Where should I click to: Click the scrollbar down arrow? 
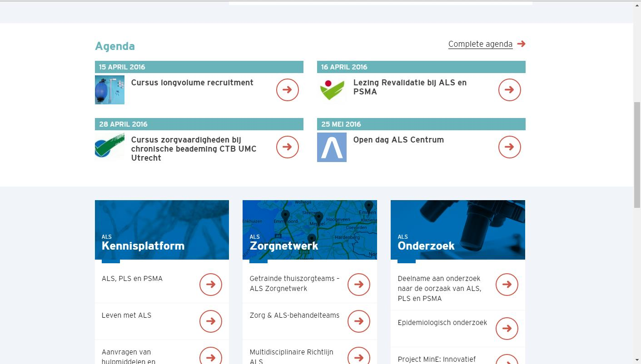pos(637,360)
